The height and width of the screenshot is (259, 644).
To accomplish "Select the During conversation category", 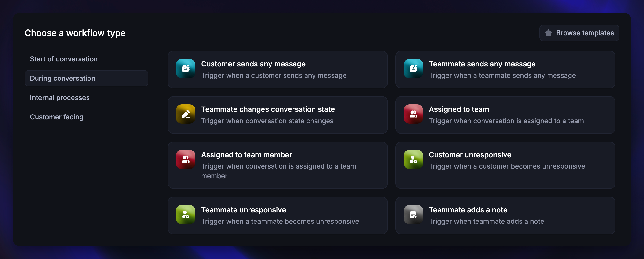I will point(63,79).
